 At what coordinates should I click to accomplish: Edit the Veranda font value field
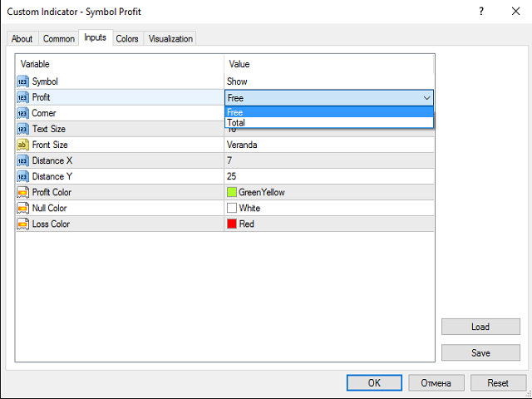(328, 145)
